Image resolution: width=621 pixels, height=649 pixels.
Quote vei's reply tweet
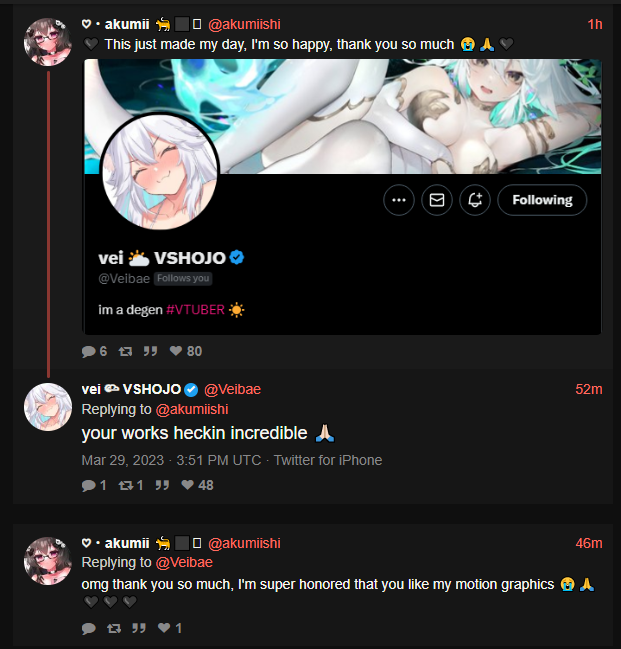tap(162, 485)
